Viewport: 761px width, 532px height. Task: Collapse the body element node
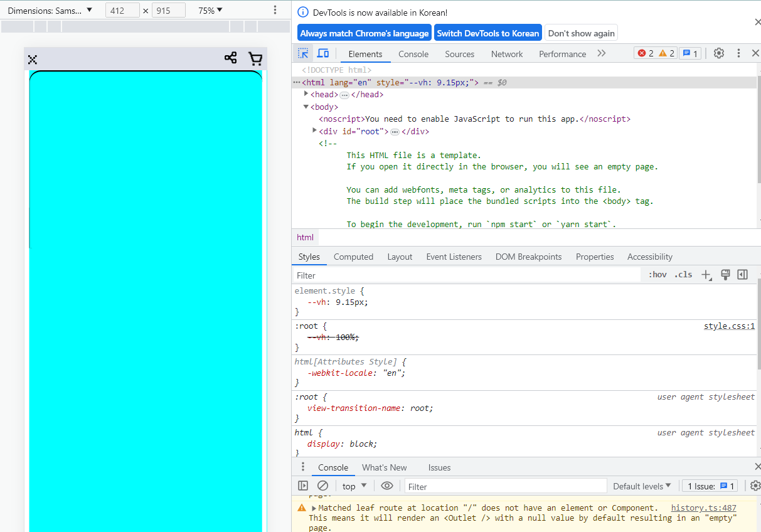pos(306,107)
